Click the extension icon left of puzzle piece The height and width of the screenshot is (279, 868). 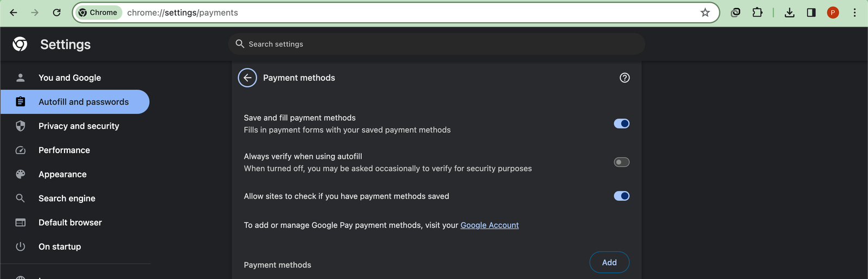[736, 12]
